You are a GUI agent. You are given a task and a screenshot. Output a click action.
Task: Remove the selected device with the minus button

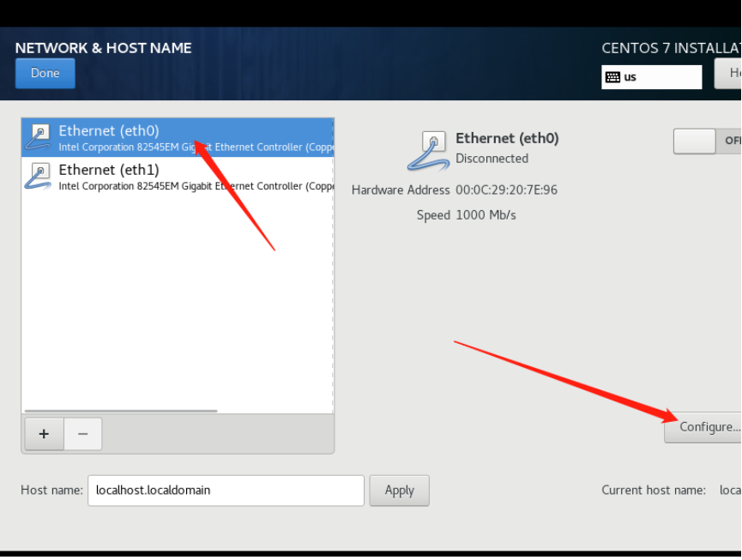click(83, 434)
